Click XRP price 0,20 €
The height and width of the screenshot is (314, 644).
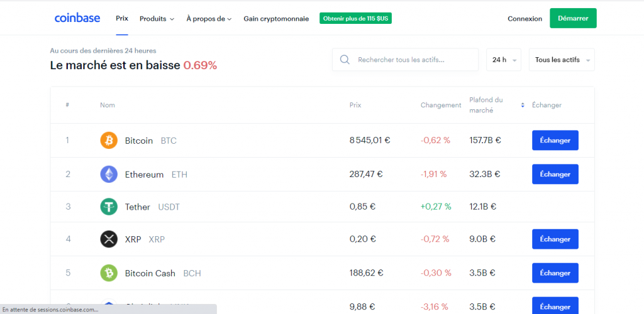coord(362,239)
